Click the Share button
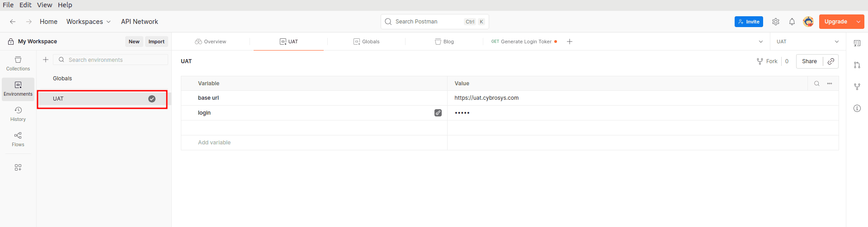868x227 pixels. [x=809, y=61]
